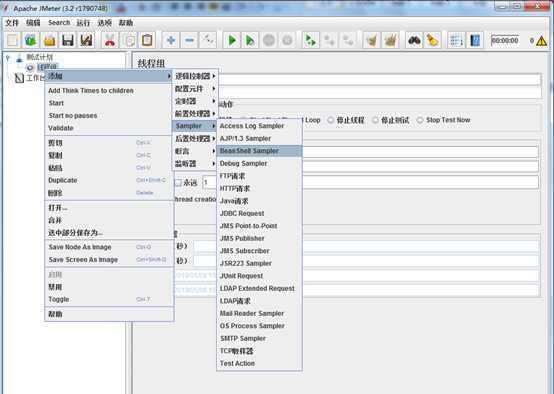The width and height of the screenshot is (554, 394).
Task: Choose BeanShell Sampler from list
Action: (259, 151)
